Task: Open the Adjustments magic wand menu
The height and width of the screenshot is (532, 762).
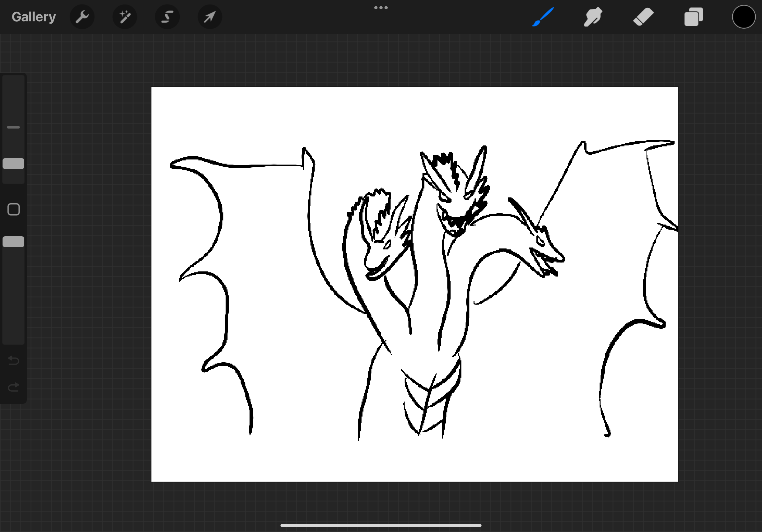Action: 125,17
